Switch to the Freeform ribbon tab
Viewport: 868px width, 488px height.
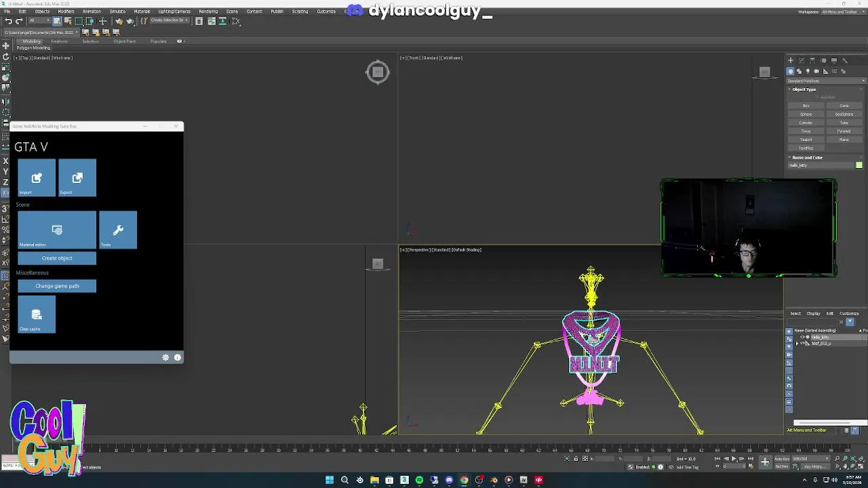click(59, 41)
